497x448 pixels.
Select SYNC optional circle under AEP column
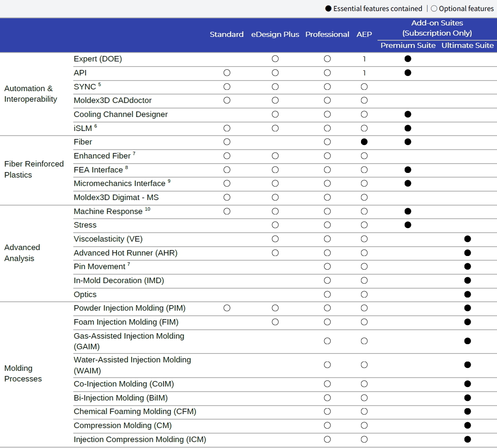point(364,87)
